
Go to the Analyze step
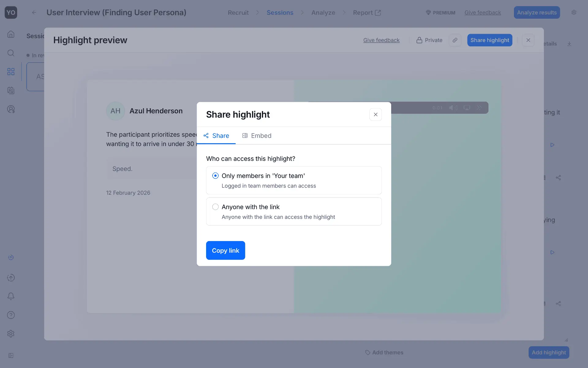(x=323, y=13)
